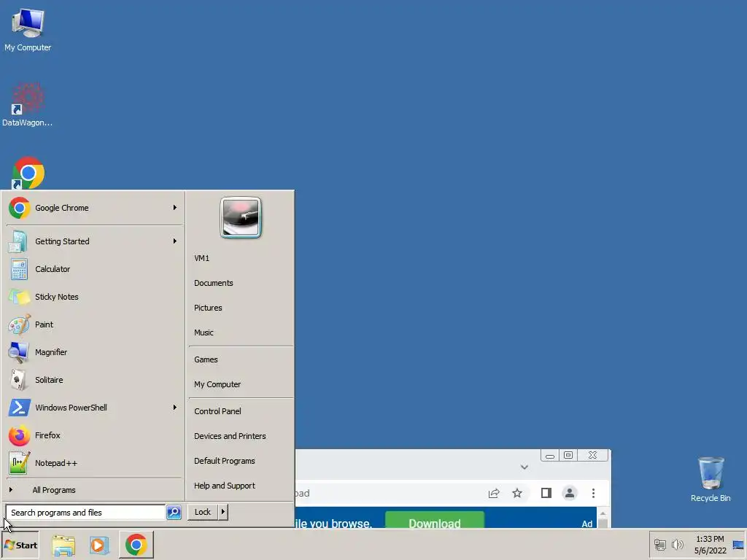Click the green Download button in Chrome

[435, 520]
